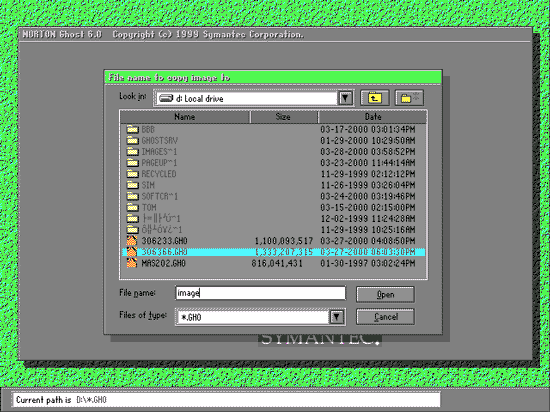Click the Open button
This screenshot has width=550, height=412.
(385, 295)
